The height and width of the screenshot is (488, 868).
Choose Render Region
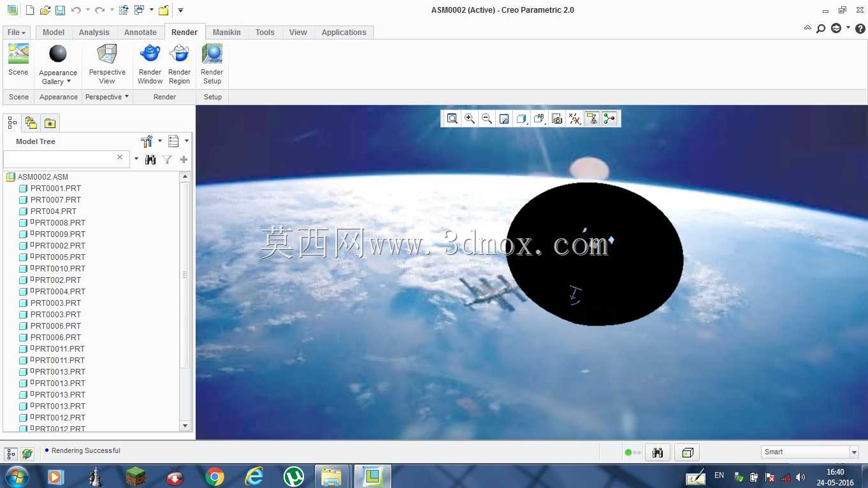pyautogui.click(x=179, y=64)
